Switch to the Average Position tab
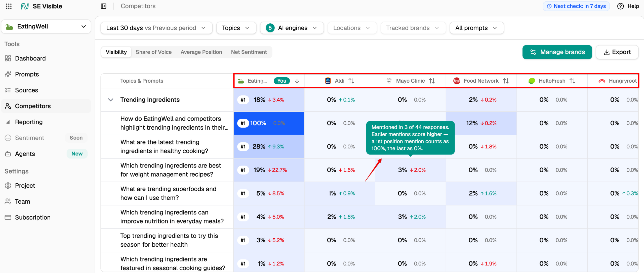 (x=201, y=52)
